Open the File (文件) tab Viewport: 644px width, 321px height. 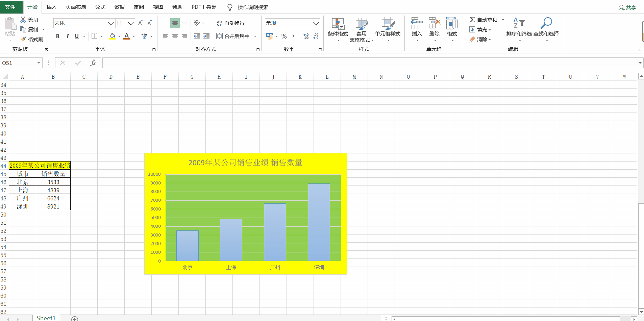click(10, 7)
